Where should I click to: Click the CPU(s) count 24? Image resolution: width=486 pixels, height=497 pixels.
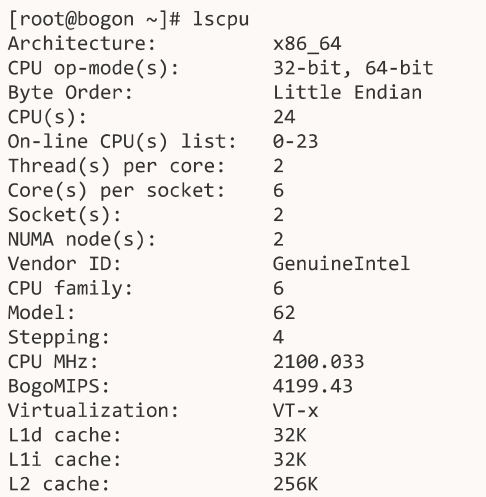(x=284, y=117)
